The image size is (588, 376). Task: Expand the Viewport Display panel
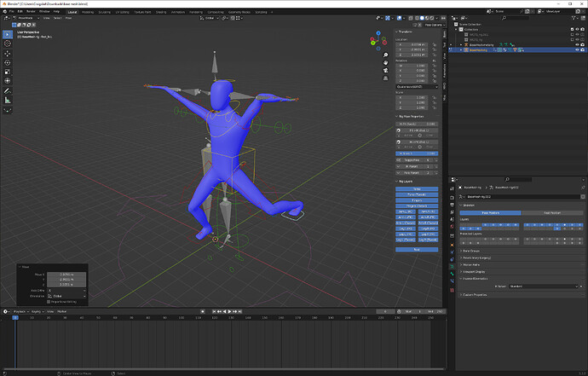[473, 272]
